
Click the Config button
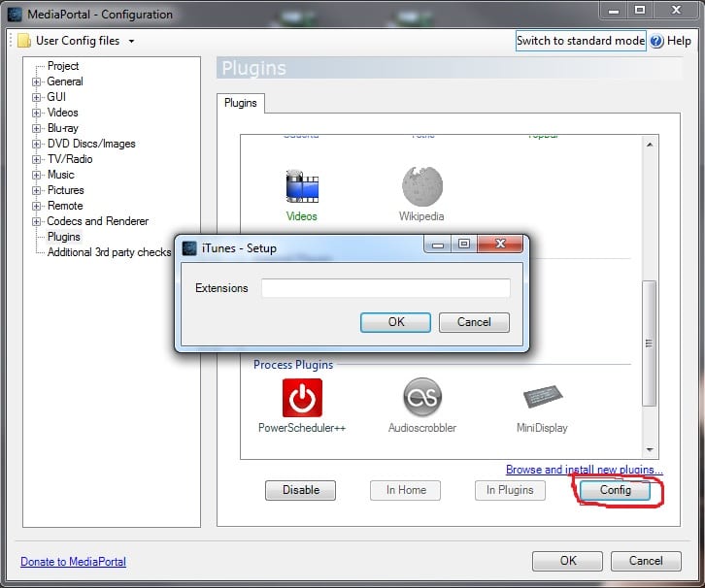tap(615, 490)
